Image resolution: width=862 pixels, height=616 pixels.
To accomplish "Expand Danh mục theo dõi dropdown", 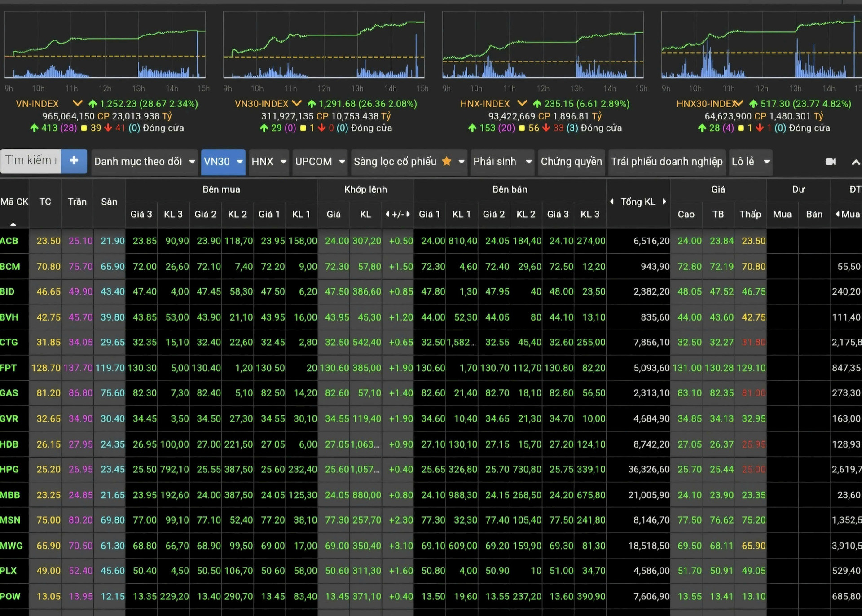I will [x=192, y=162].
